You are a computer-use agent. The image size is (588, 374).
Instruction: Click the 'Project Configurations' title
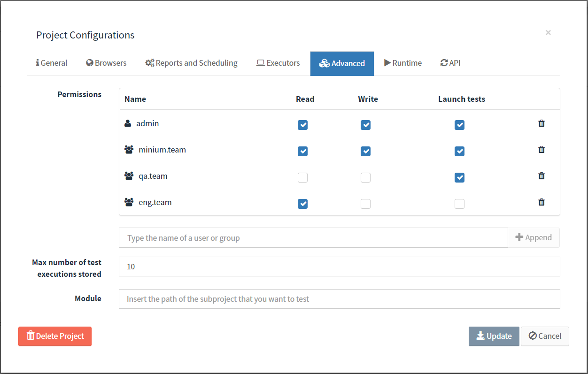85,35
